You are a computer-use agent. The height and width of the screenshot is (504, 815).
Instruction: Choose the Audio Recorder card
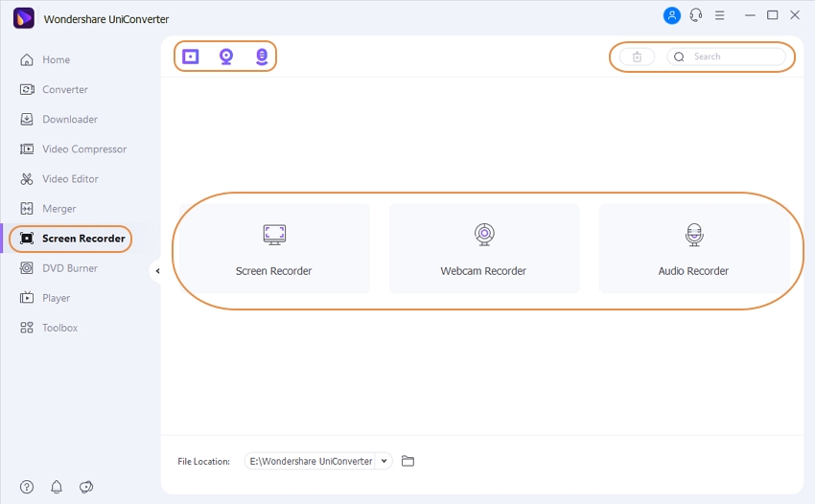click(x=693, y=248)
